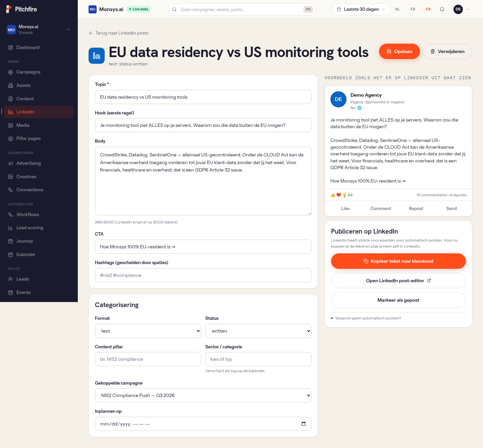483x448 pixels.
Task: Open the Format dropdown
Action: (x=148, y=331)
